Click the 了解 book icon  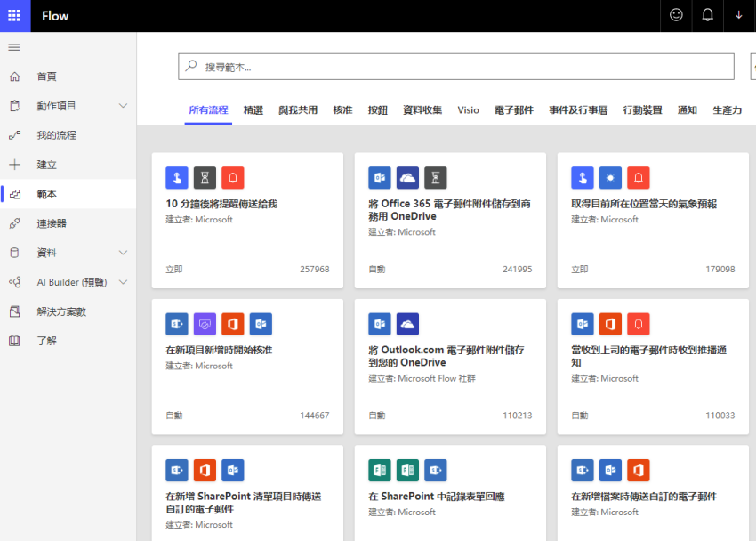pos(15,341)
